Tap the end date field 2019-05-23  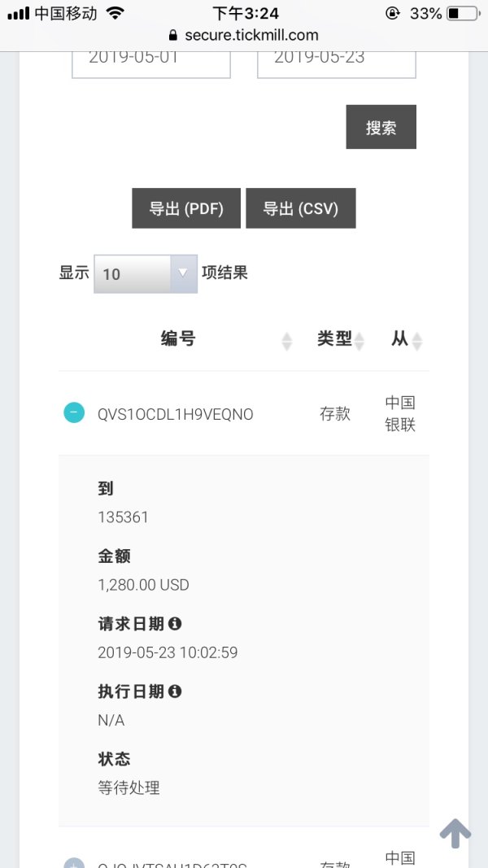coord(336,59)
